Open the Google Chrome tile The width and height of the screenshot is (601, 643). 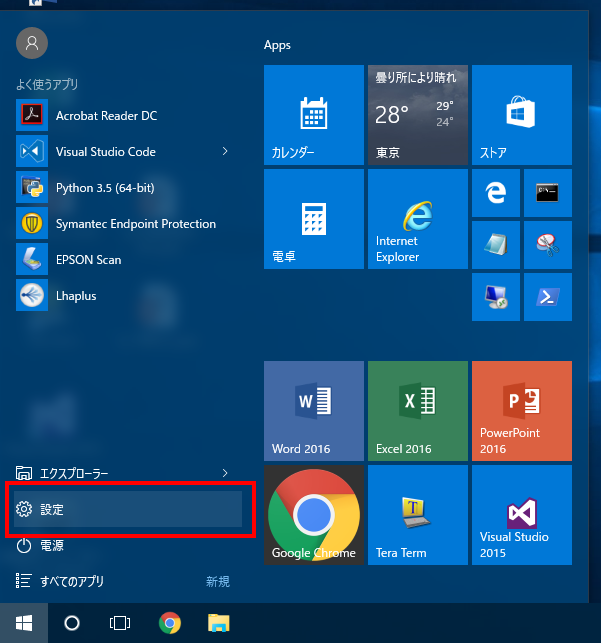click(x=314, y=515)
